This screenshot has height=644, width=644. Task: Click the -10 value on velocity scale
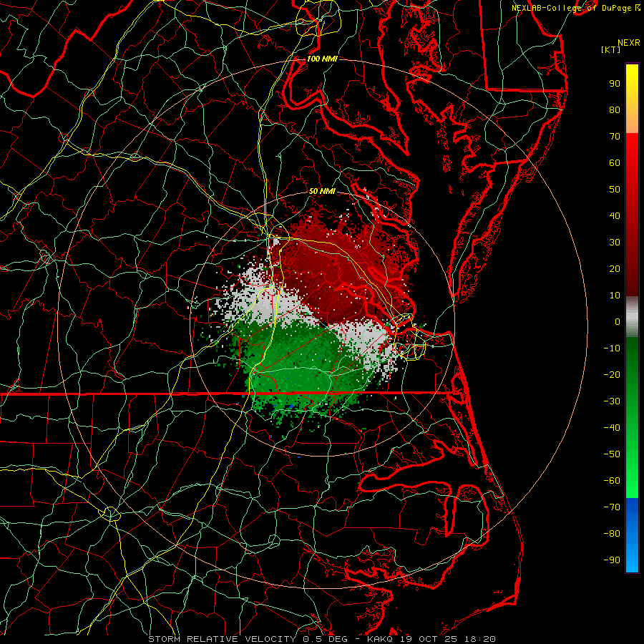612,348
